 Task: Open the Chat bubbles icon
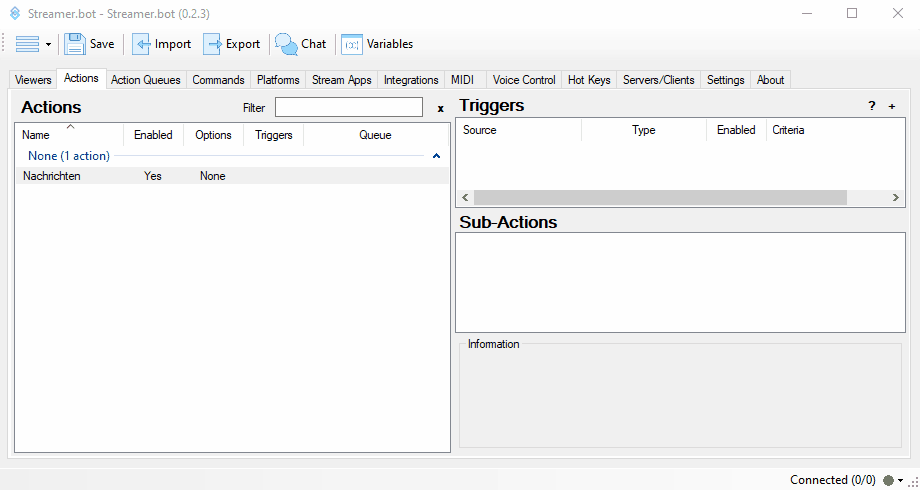(286, 44)
